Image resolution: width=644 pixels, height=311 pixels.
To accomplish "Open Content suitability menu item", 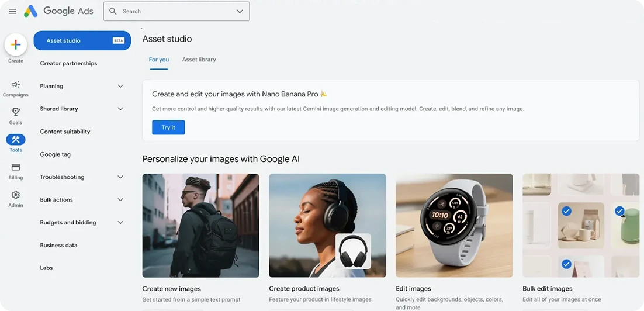I will pos(65,132).
